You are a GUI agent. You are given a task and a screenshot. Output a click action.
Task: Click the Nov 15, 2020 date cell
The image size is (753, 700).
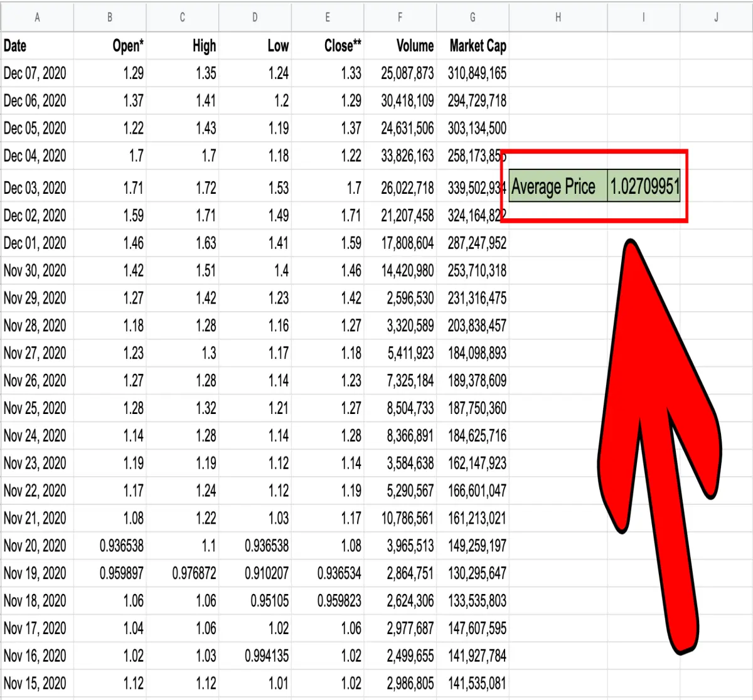pos(37,683)
